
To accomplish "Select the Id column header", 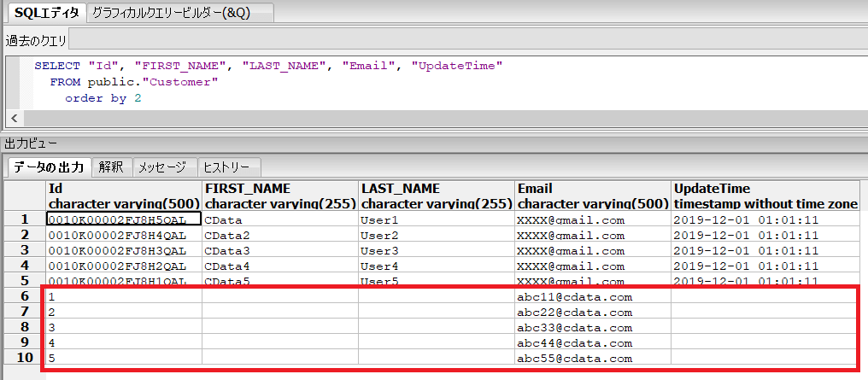I will coord(124,196).
